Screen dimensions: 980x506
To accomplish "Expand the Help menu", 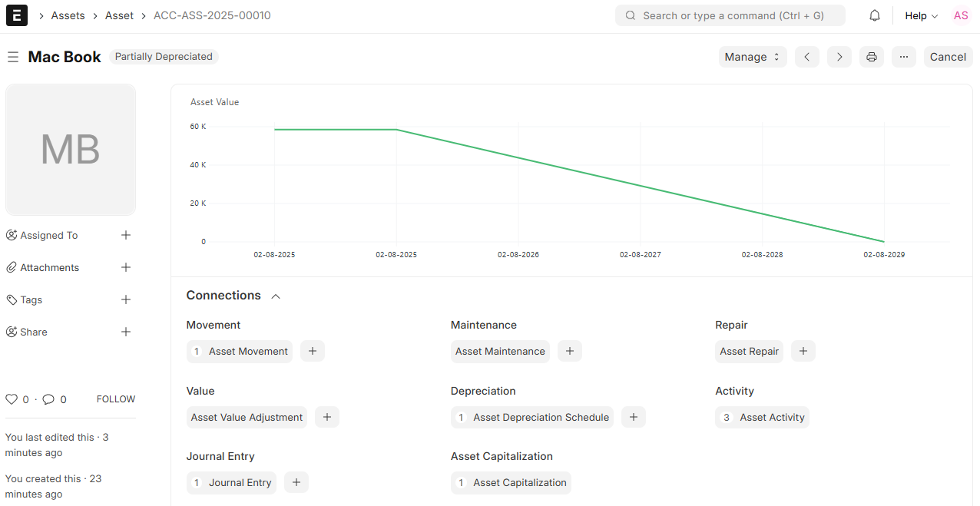I will [x=921, y=16].
